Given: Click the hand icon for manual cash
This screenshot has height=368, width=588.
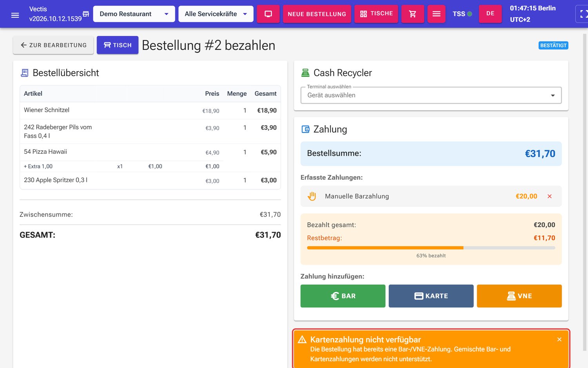Looking at the screenshot, I should tap(312, 196).
